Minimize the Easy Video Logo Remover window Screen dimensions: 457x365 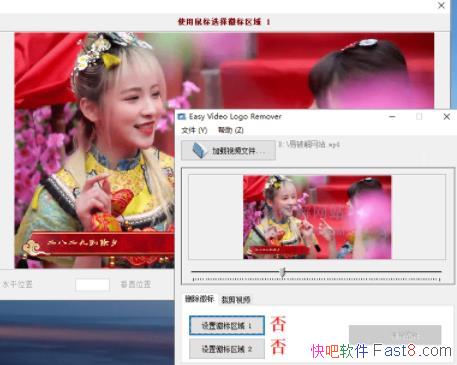tap(392, 116)
